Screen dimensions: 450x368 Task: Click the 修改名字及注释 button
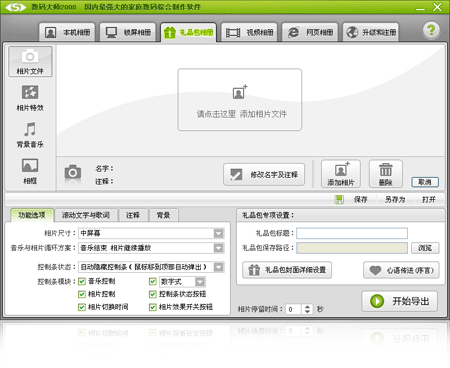[264, 174]
